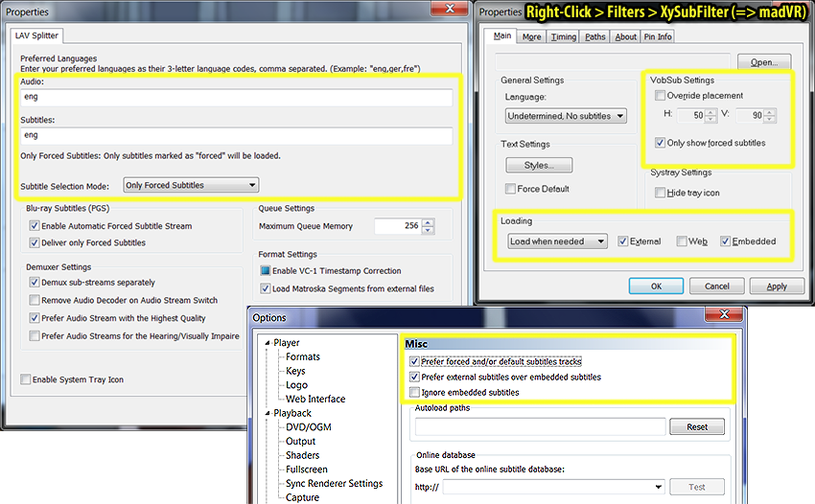Select Web Interface in the Player tree
Image resolution: width=815 pixels, height=504 pixels.
click(x=314, y=399)
